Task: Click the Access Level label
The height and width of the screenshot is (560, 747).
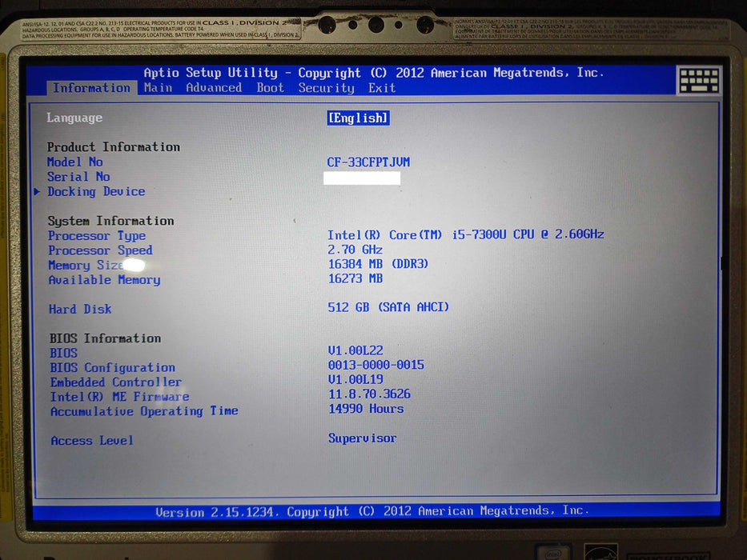Action: click(92, 441)
